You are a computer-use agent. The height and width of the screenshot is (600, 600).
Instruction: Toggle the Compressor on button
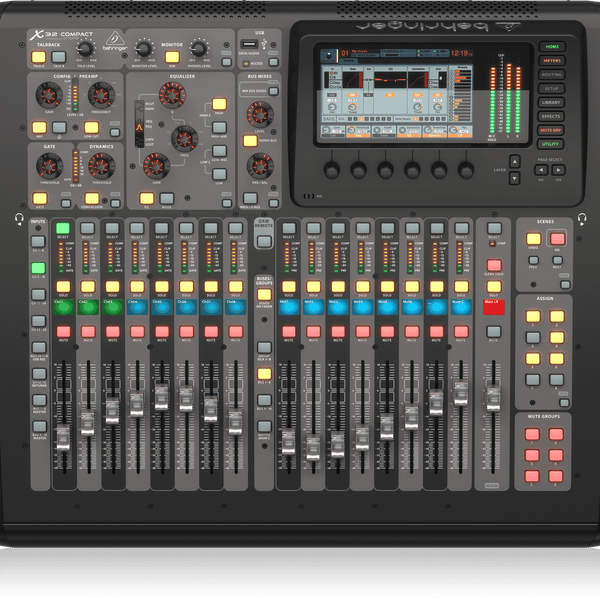pos(92,198)
